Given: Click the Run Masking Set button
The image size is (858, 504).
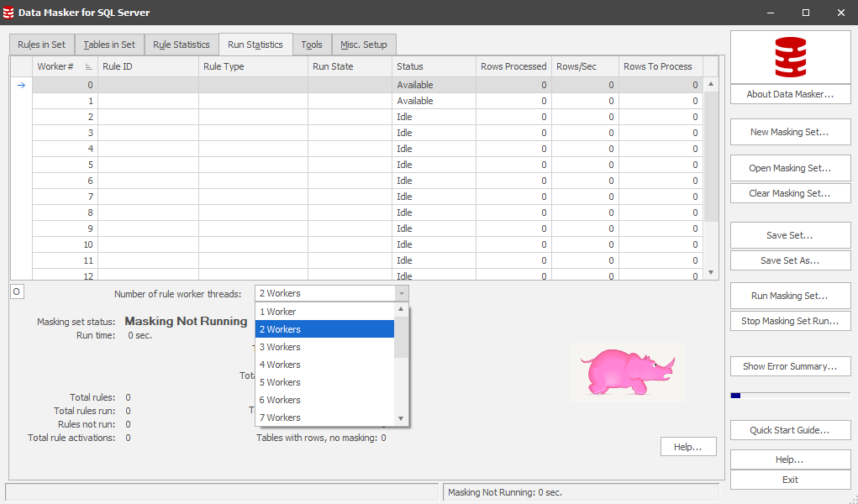Looking at the screenshot, I should 790,296.
